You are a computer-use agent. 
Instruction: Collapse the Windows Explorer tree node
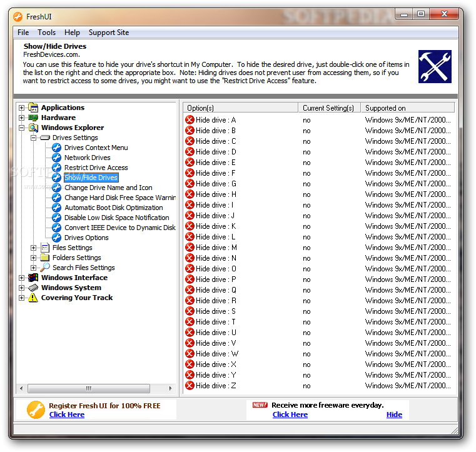coord(21,128)
